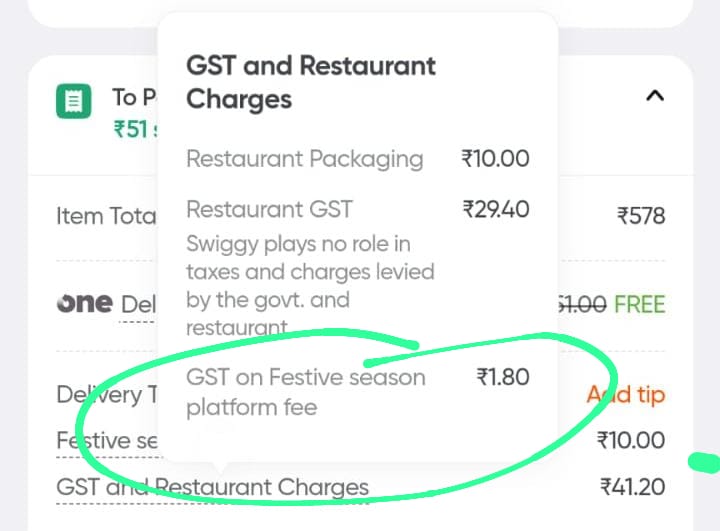Viewport: 720px width, 531px height.
Task: Click the underlined GST and Restaurant Charges label
Action: click(212, 488)
